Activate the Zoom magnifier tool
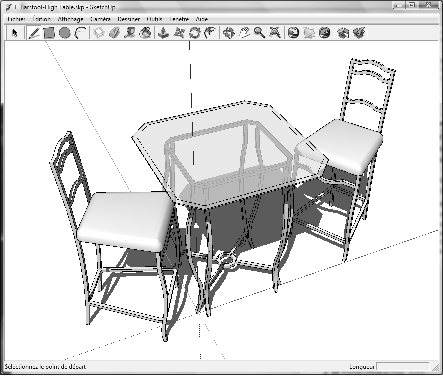 tap(259, 33)
